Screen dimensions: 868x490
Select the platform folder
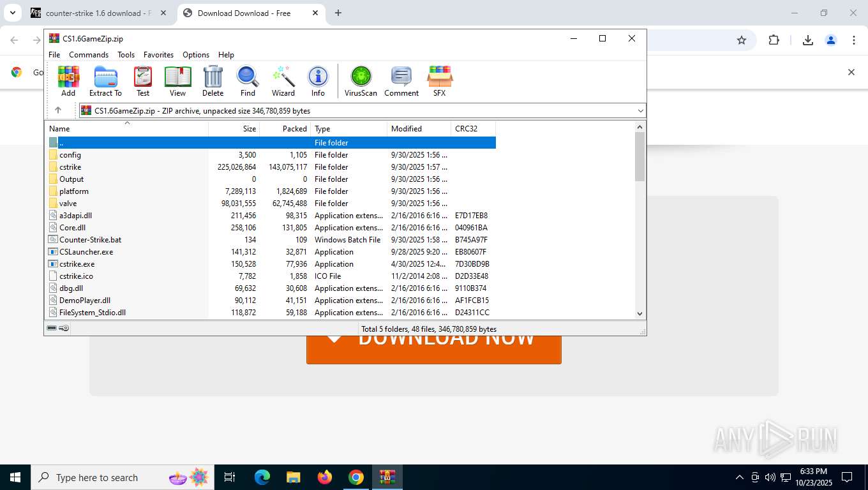(x=271, y=191)
